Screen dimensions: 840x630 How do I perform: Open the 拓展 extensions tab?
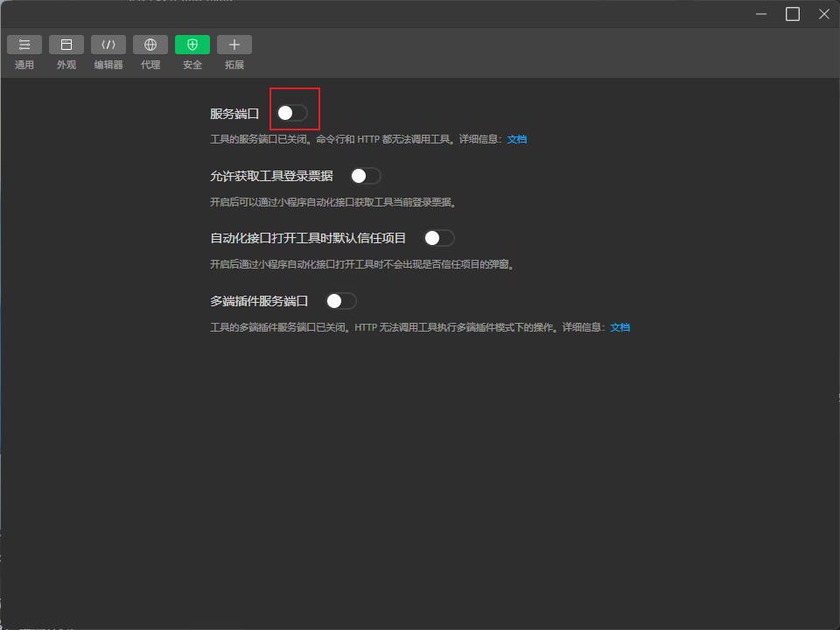pyautogui.click(x=234, y=52)
